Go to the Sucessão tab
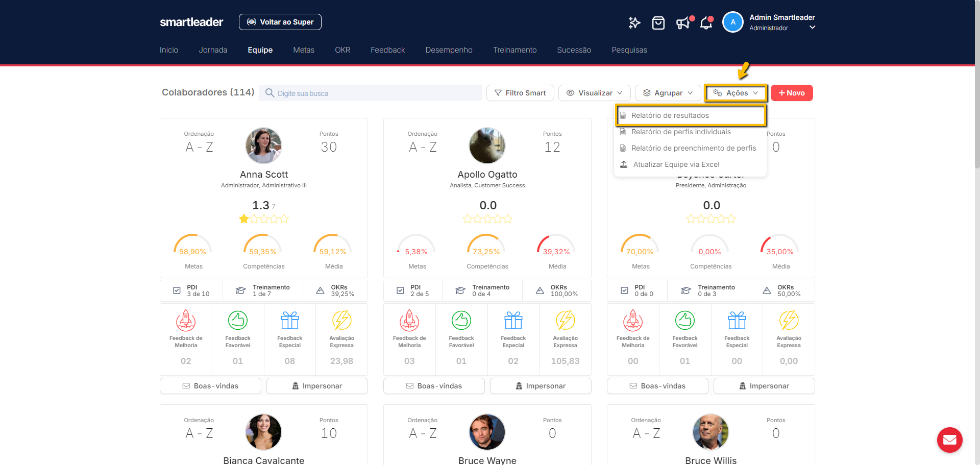The height and width of the screenshot is (465, 980). click(574, 50)
